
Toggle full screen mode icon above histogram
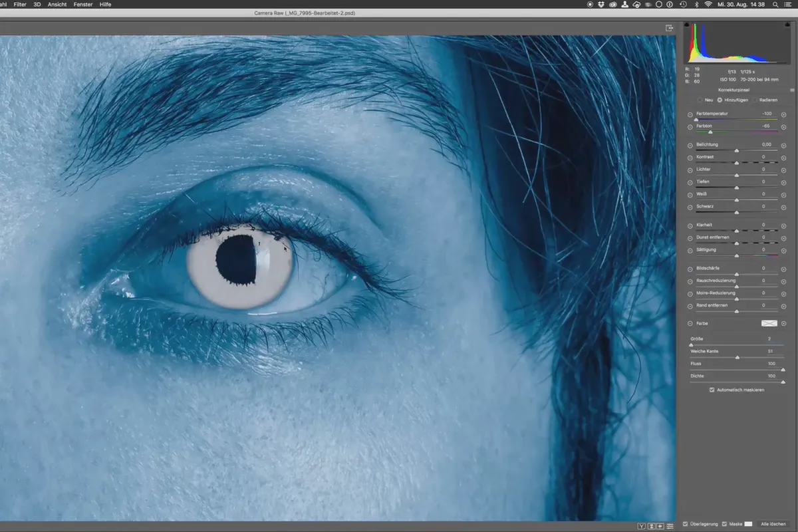(x=670, y=28)
